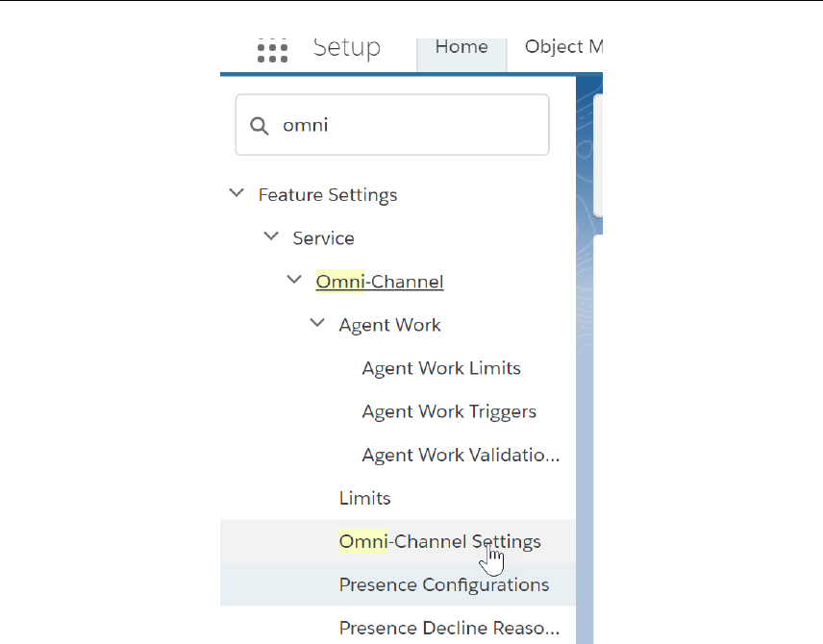Click the search magnifier icon

point(259,125)
